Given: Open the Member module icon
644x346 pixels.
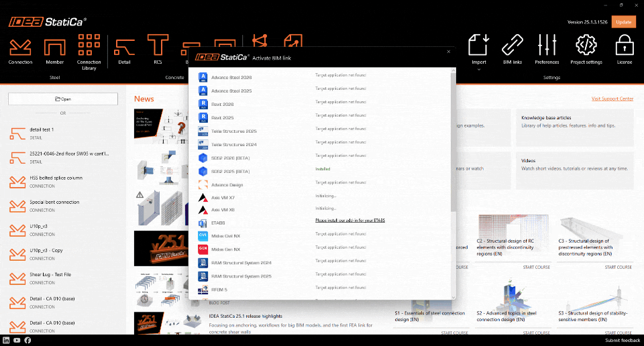Looking at the screenshot, I should pos(54,48).
